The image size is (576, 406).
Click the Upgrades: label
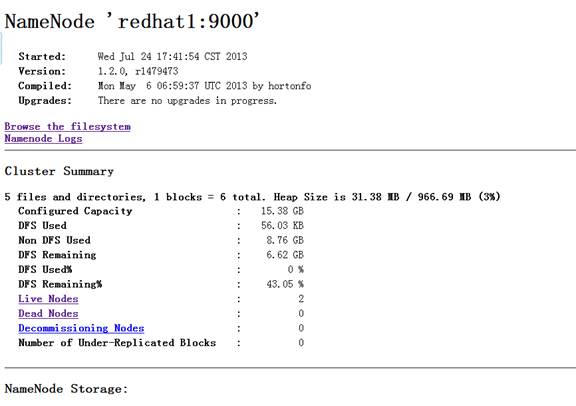point(45,101)
